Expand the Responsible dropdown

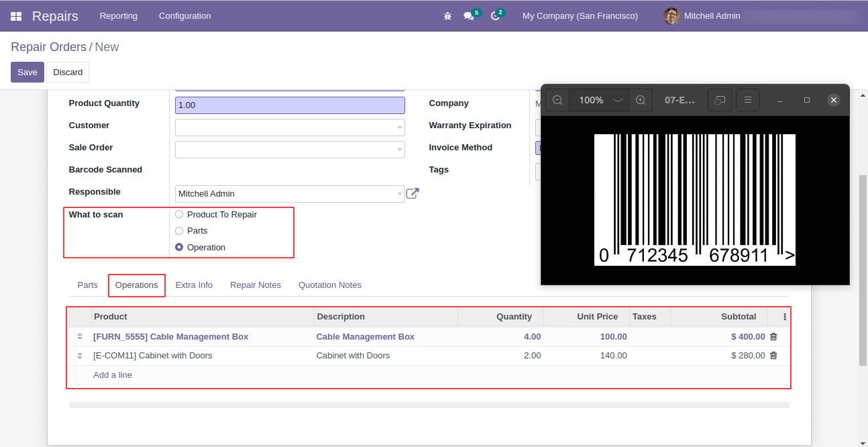point(400,194)
